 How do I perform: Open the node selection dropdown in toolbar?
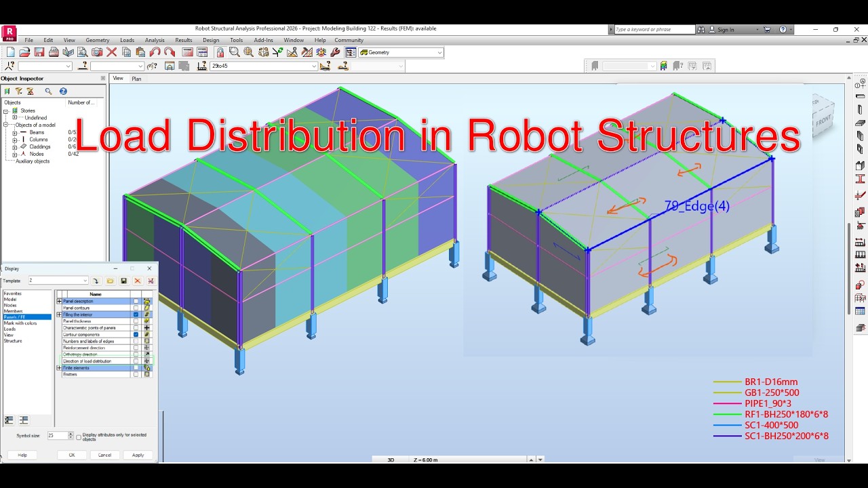click(x=68, y=66)
